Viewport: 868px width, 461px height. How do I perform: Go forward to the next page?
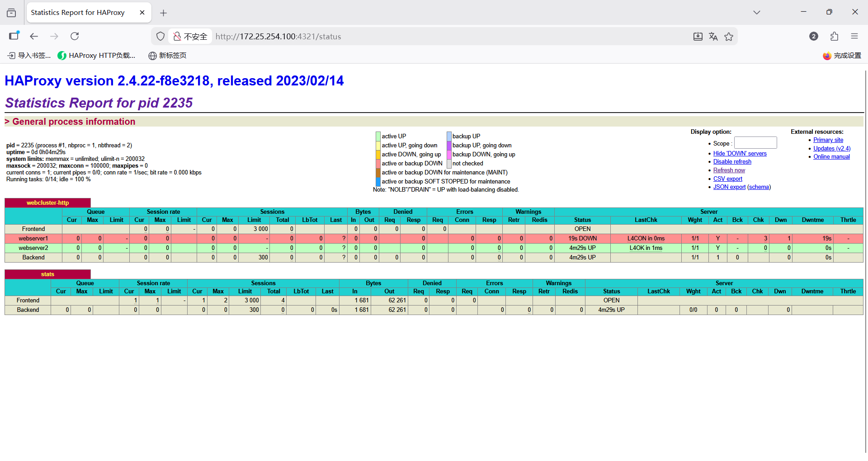(x=54, y=36)
